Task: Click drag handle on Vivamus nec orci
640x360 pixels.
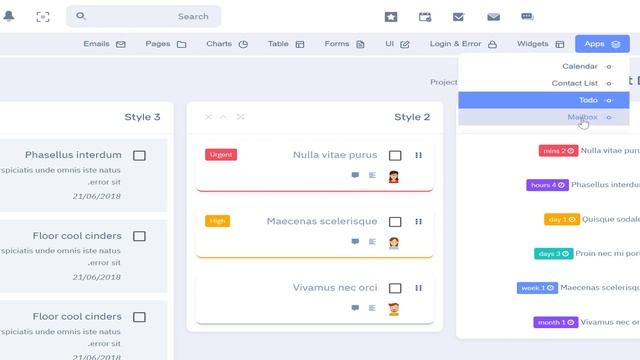Action: click(x=418, y=288)
